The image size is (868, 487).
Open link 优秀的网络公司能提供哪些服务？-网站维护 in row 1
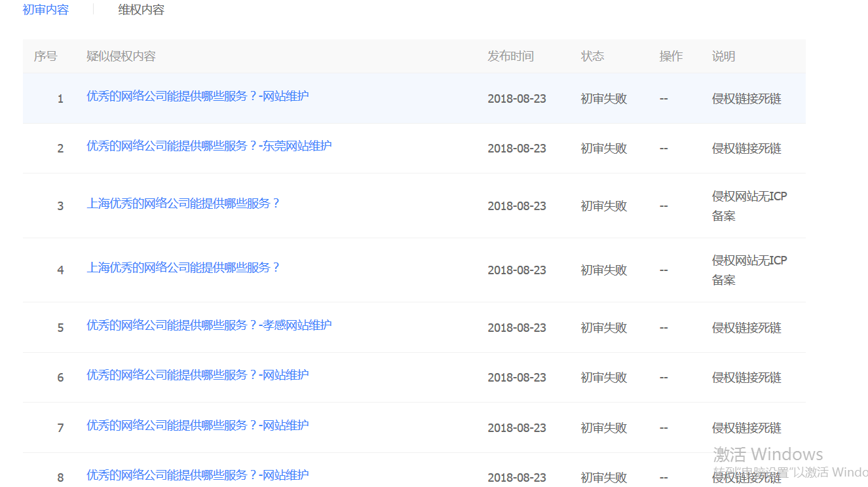[x=197, y=96]
